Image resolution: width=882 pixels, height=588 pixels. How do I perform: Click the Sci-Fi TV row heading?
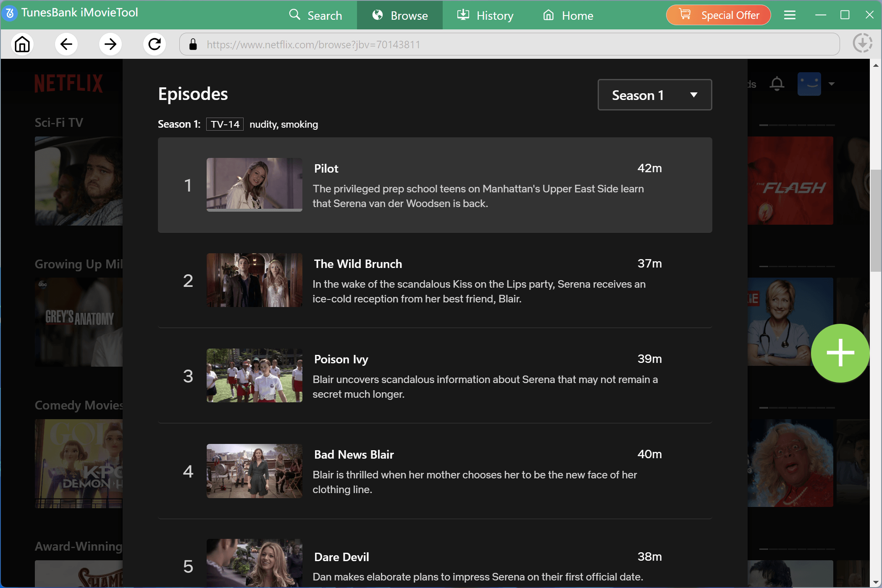click(x=59, y=123)
